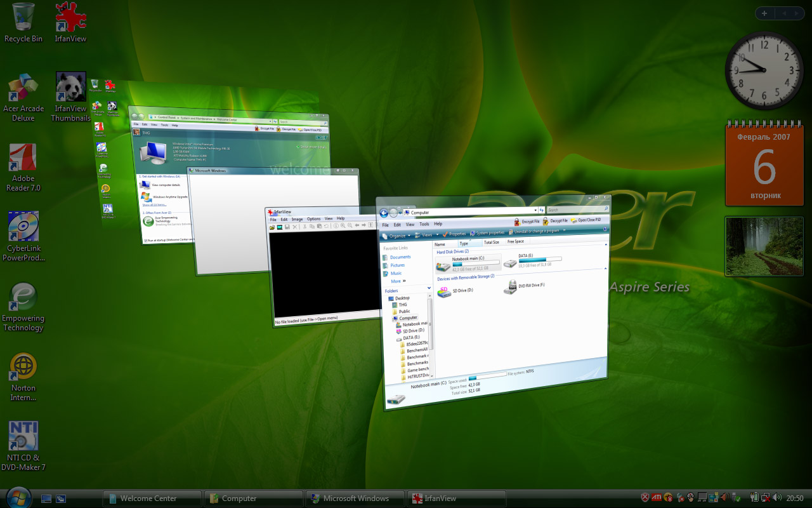Switch to IrfanView taskbar button
The height and width of the screenshot is (508, 812).
[x=456, y=498]
